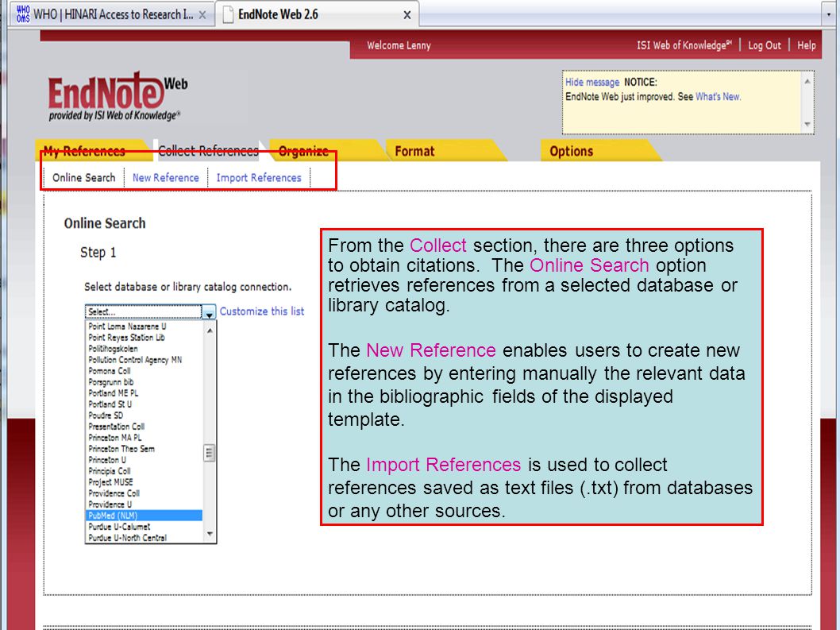The width and height of the screenshot is (840, 630).
Task: Click Customize this list link
Action: point(262,311)
